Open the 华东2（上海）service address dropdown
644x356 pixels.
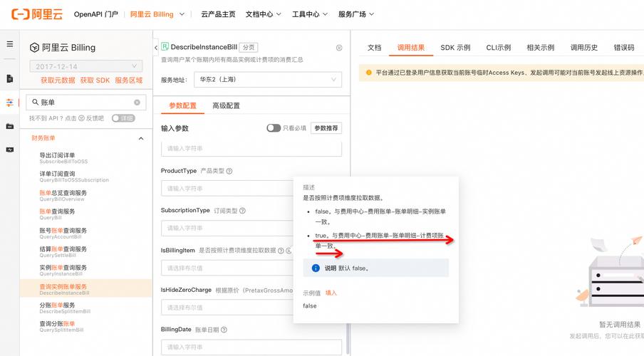pos(268,79)
